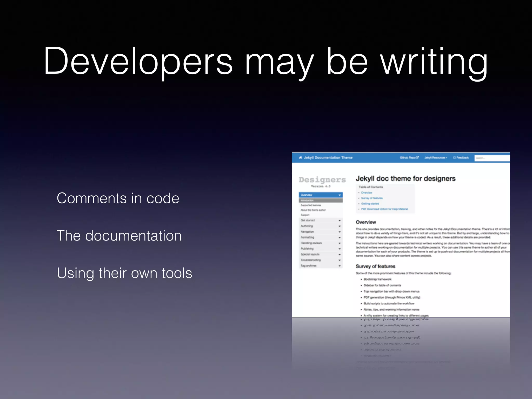Expand the Special layouts sidebar section
Image resolution: width=532 pixels, height=399 pixels.
(321, 255)
